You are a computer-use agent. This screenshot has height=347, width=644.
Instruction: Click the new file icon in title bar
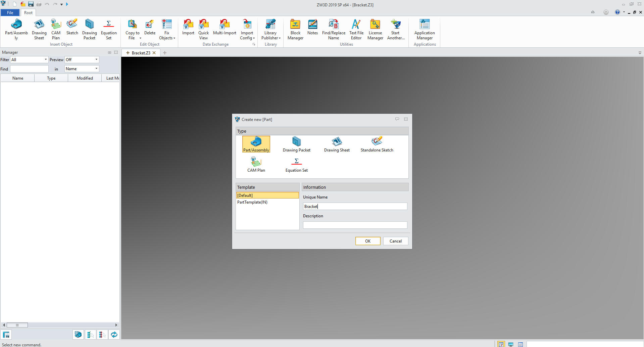point(15,4)
